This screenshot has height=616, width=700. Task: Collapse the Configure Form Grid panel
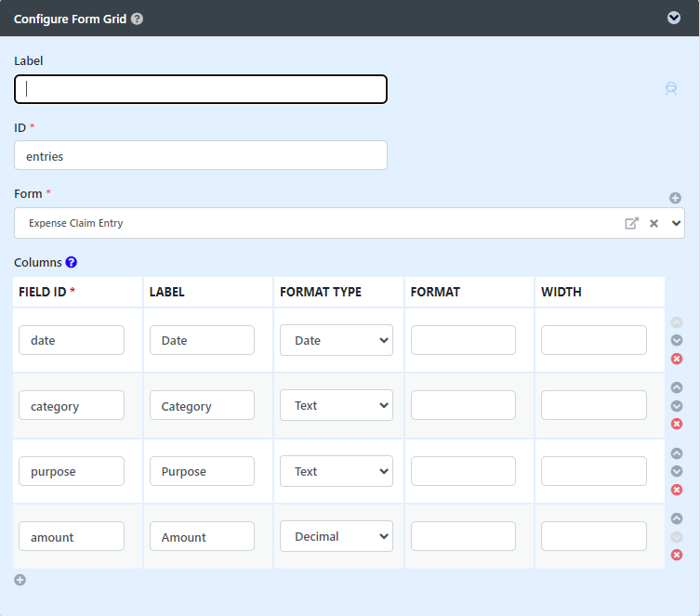(674, 18)
